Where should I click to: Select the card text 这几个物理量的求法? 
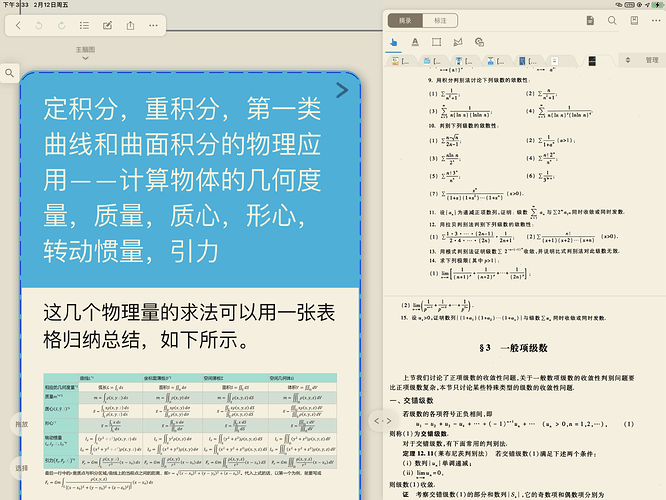coord(189,326)
